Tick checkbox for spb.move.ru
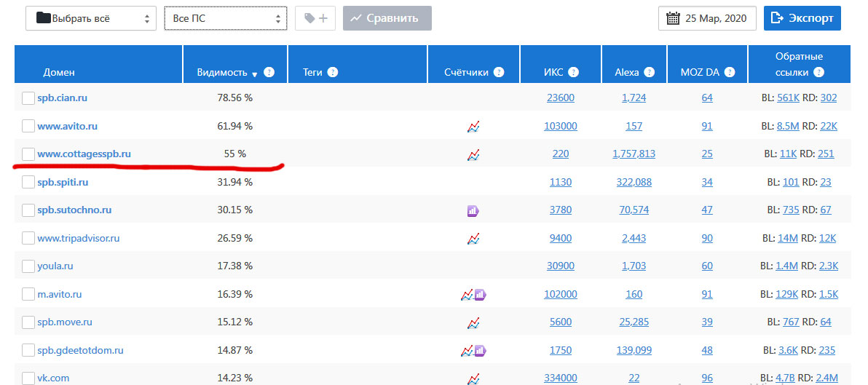Screen dimensions: 868x385 28,322
